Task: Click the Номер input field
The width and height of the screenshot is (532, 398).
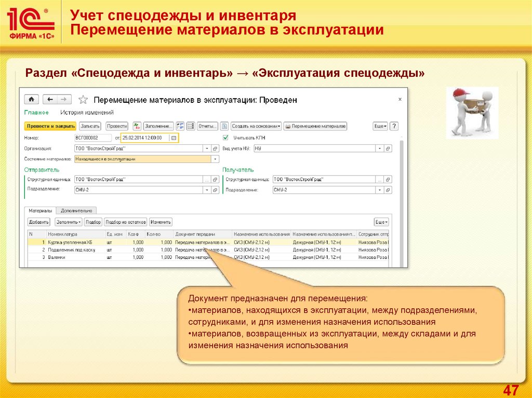Action: pos(94,138)
